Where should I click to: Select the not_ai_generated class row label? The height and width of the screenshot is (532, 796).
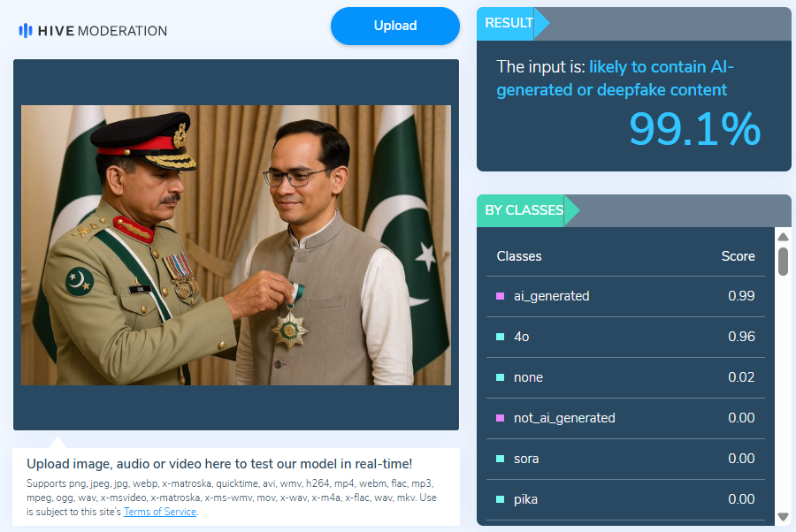click(x=564, y=418)
